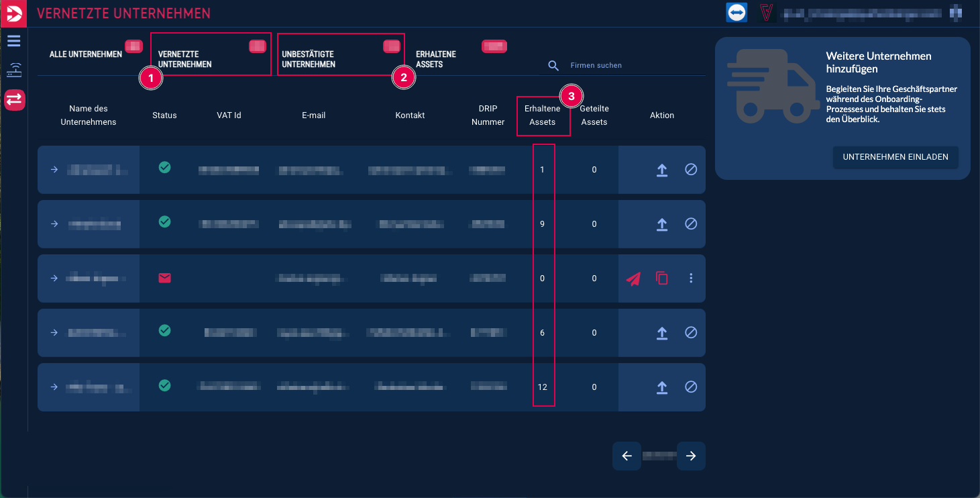
Task: Open three-dot menu in third row
Action: pos(691,279)
